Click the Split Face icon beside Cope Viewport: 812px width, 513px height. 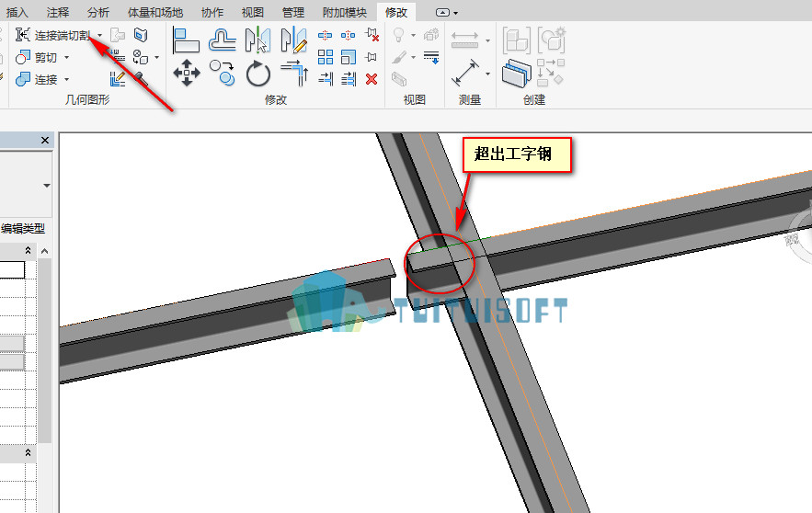(118, 35)
